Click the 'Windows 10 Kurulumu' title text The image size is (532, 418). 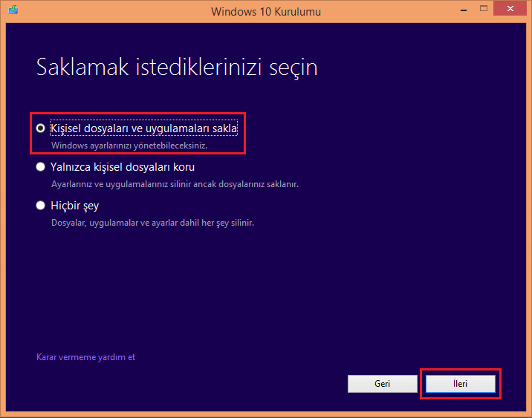(x=266, y=12)
